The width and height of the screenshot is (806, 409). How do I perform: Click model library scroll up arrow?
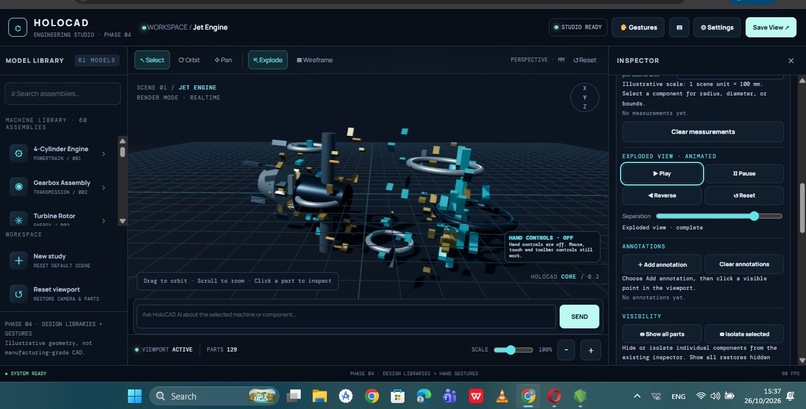pos(122,141)
